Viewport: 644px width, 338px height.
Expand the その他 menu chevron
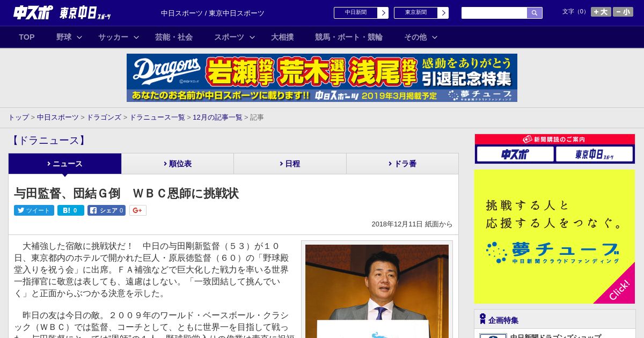(435, 37)
